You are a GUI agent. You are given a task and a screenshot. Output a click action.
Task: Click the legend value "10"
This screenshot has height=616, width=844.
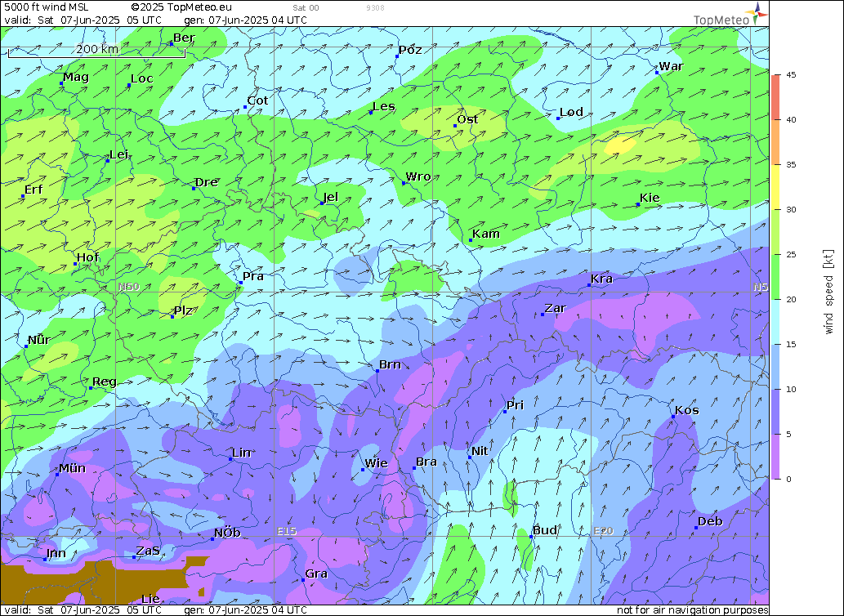[791, 390]
